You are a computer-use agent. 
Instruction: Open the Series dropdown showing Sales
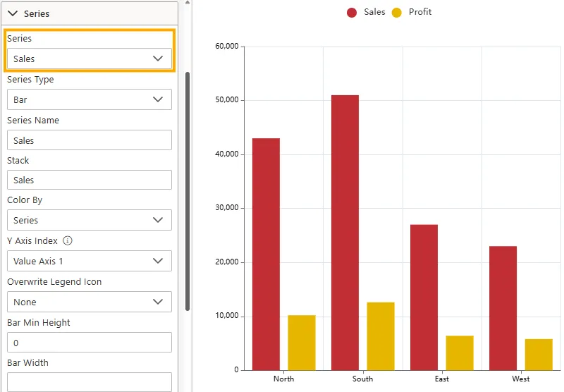click(89, 59)
